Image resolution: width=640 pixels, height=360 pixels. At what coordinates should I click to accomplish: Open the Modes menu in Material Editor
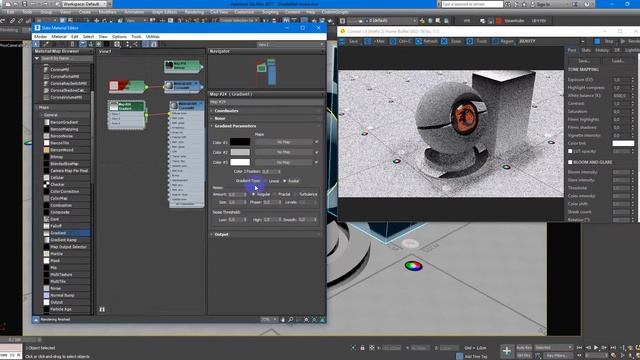[x=40, y=37]
